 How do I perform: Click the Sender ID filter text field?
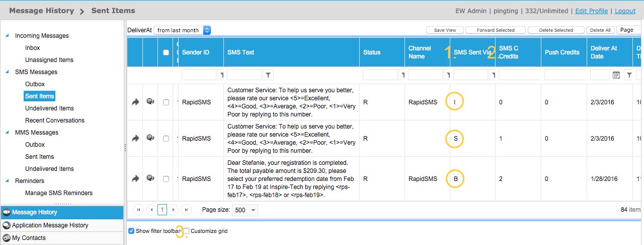199,75
